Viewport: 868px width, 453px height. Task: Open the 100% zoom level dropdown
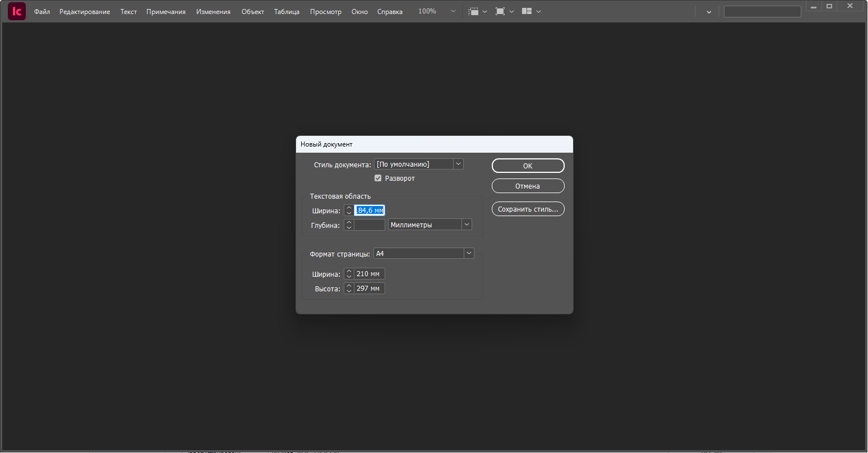(453, 11)
